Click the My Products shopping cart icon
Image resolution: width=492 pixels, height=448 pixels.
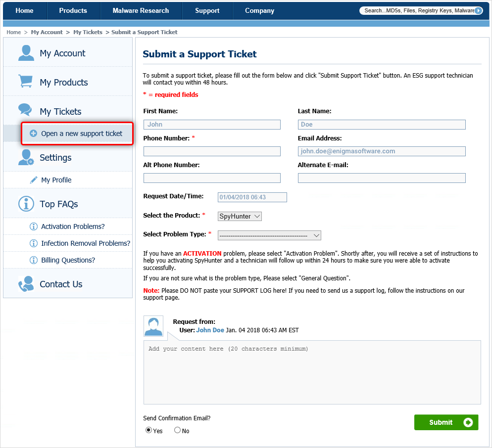tap(26, 82)
